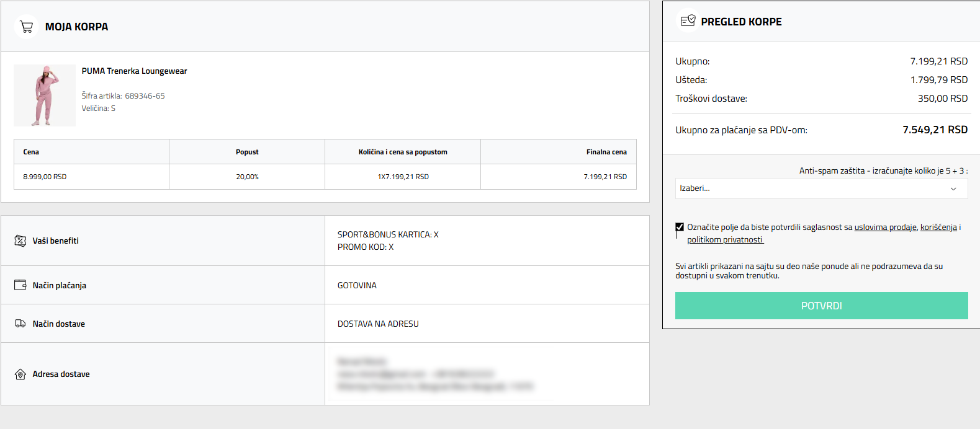The image size is (980, 429).
Task: Select the Način dostave row label
Action: 59,324
